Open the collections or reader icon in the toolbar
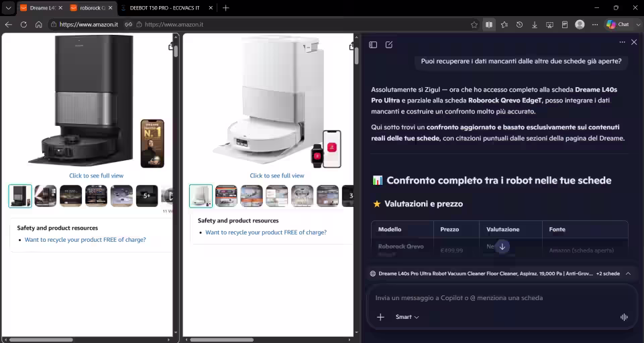This screenshot has height=343, width=644. pos(565,25)
